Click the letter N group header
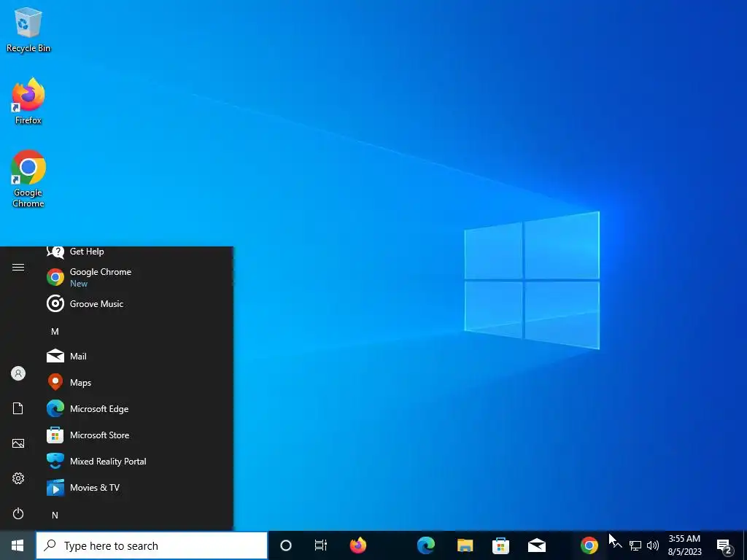 pos(55,516)
